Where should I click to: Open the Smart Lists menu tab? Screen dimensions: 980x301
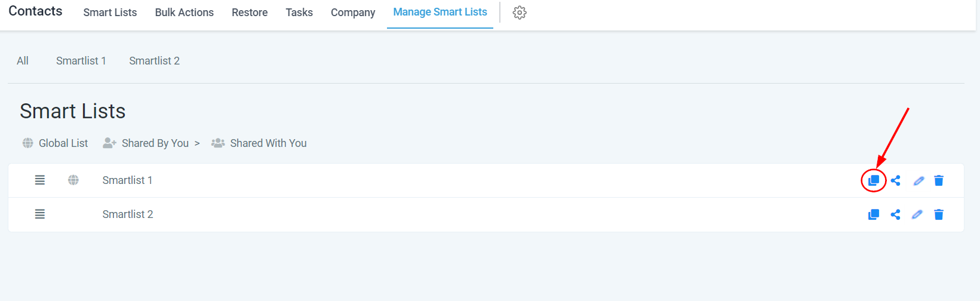click(x=110, y=13)
